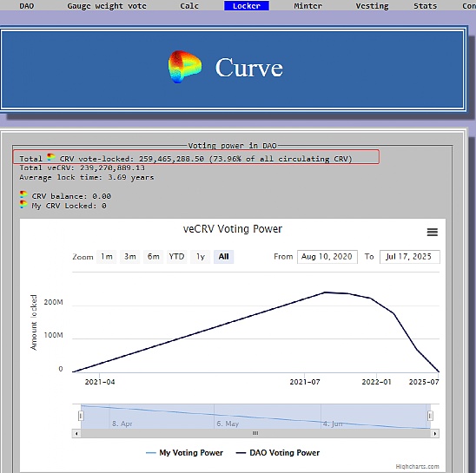
Task: Click navigator scrollbar left arrow
Action: pos(76,434)
